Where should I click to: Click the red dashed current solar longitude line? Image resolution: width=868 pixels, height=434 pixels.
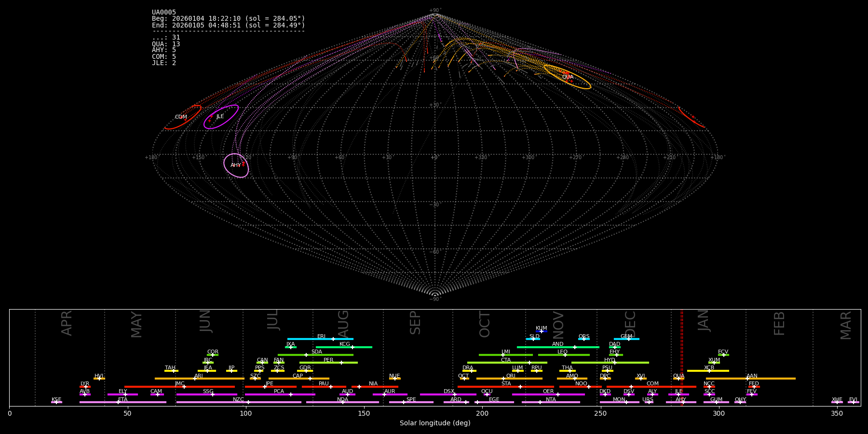pos(681,357)
